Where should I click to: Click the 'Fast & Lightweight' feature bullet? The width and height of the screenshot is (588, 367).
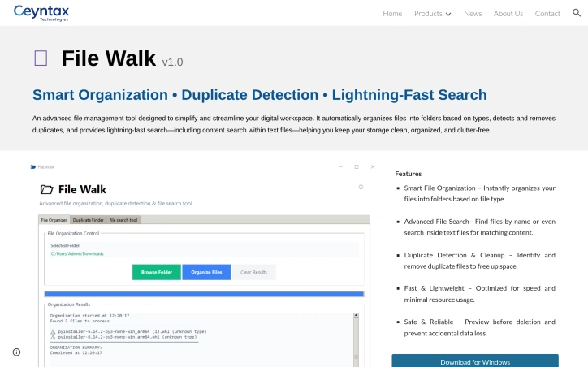tap(480, 294)
